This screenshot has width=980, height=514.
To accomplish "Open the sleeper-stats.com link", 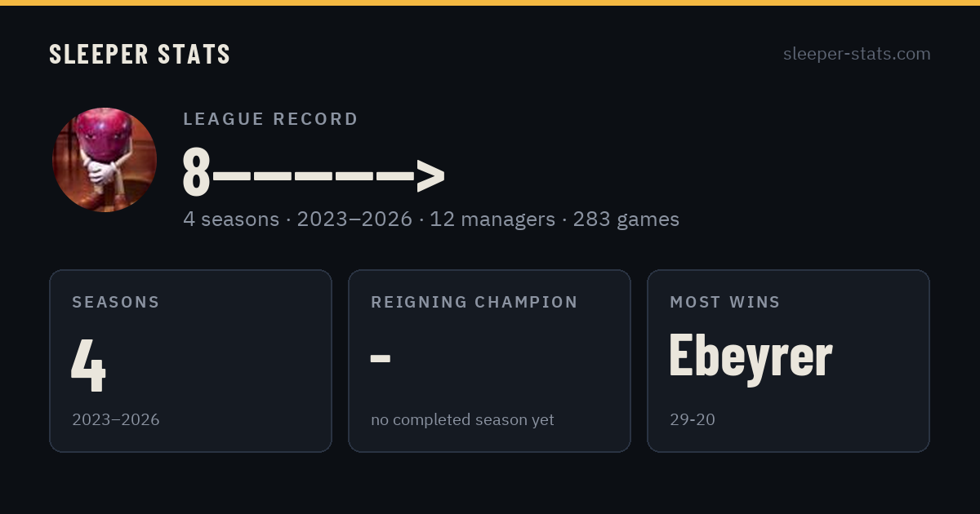I will tap(857, 54).
